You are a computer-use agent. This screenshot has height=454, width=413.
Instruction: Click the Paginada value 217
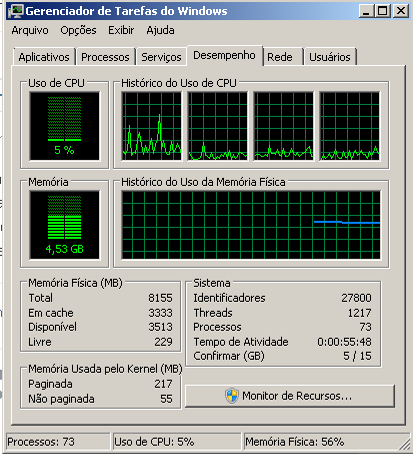click(163, 384)
